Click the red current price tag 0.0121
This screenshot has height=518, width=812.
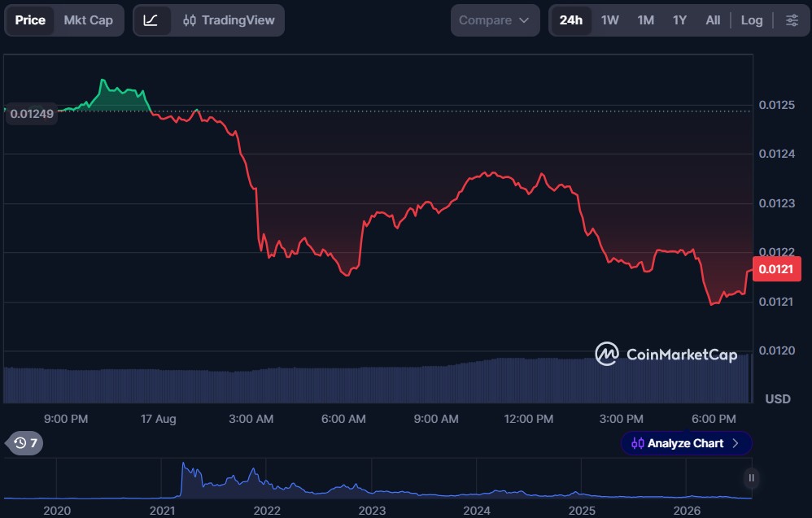pyautogui.click(x=776, y=269)
